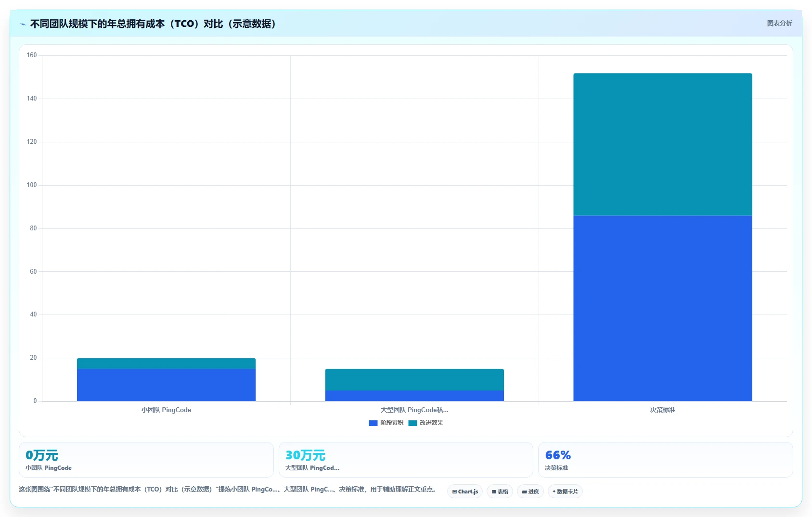Select the Chart.js tag
Screen dimensions: 812x517
click(x=465, y=492)
